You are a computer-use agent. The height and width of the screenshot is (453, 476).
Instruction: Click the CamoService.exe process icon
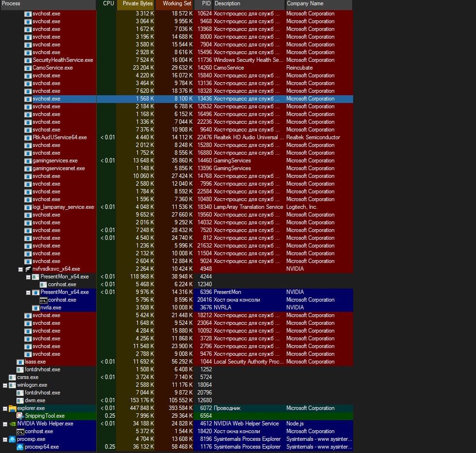(28, 68)
